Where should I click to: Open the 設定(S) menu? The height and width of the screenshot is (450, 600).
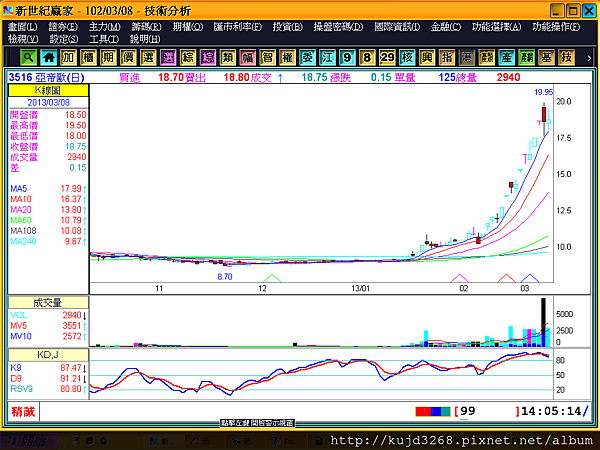pos(64,39)
